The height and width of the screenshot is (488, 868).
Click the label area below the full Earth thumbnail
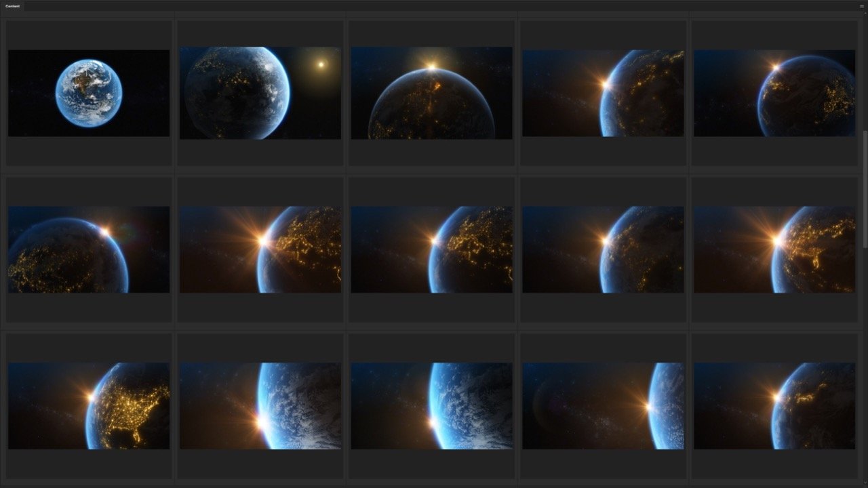pos(89,152)
